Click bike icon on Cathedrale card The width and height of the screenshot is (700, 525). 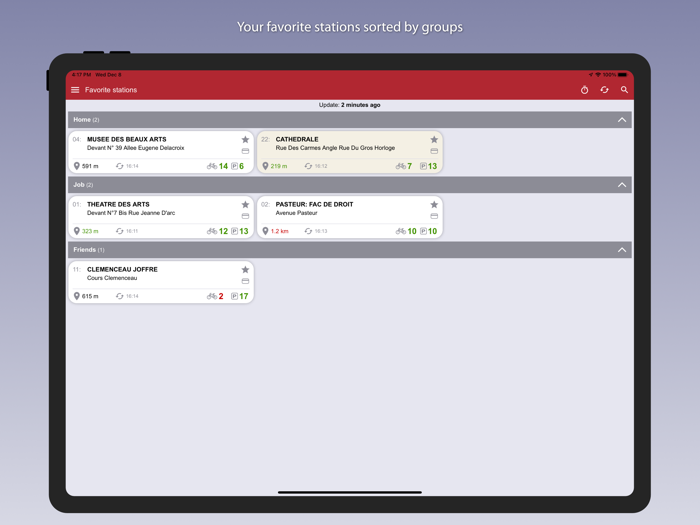tap(401, 166)
